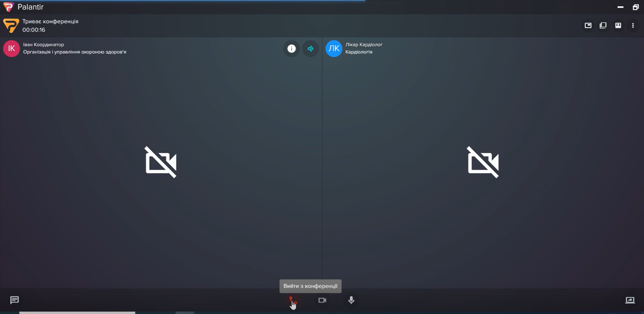Toggle speaker sound for Іван Координатор
The image size is (644, 314).
[311, 49]
